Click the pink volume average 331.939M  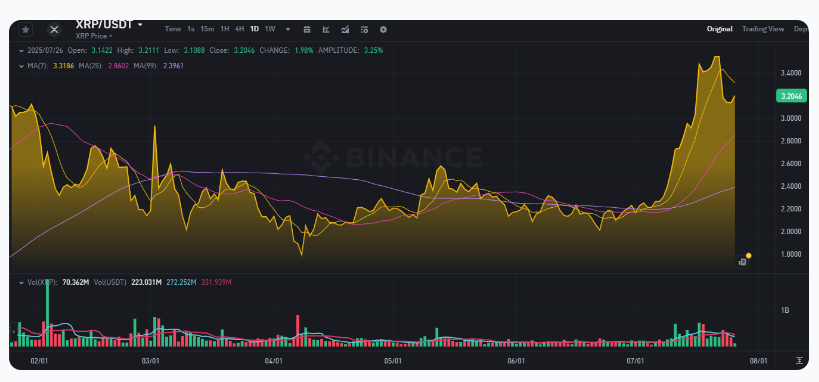click(x=216, y=283)
